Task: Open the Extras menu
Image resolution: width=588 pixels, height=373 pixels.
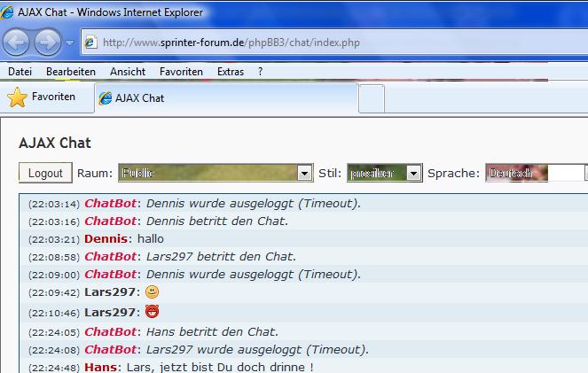Action: point(231,72)
